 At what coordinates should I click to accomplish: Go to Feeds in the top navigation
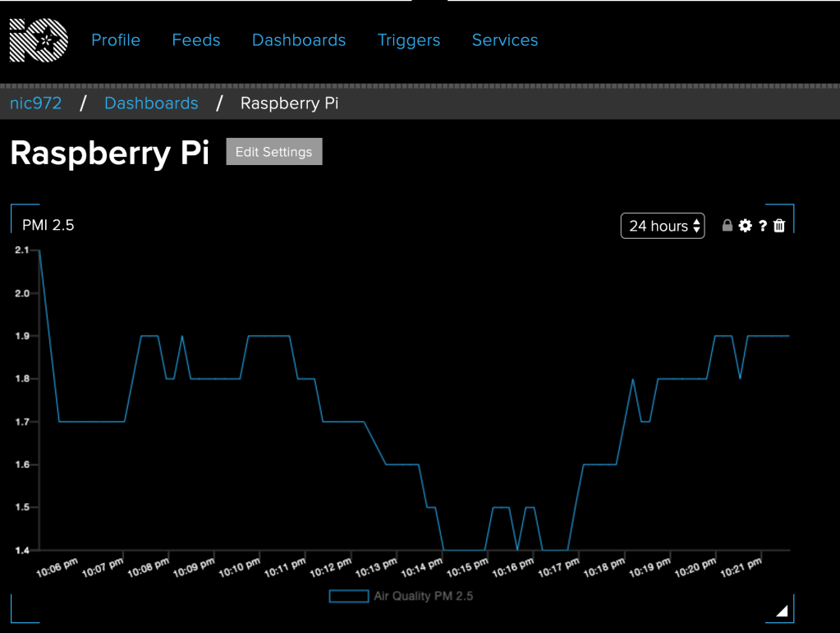195,40
